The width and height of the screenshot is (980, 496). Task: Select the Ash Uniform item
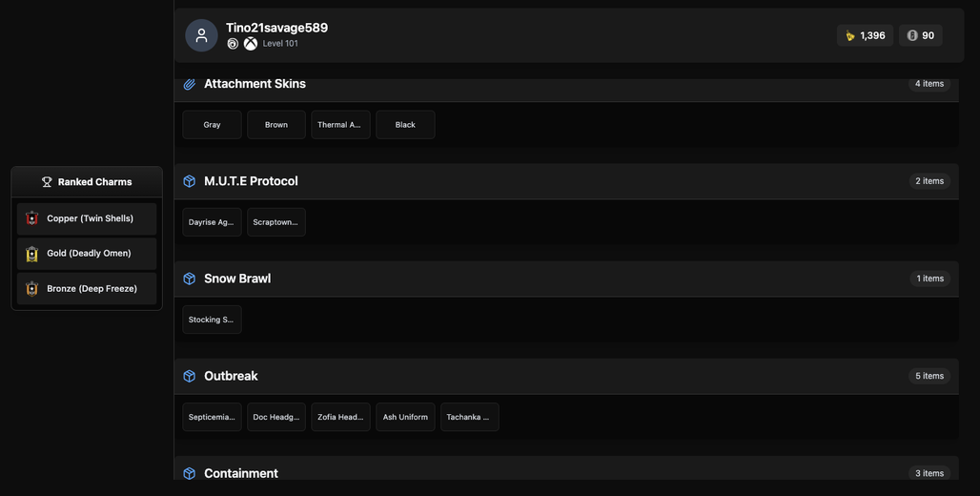[405, 417]
